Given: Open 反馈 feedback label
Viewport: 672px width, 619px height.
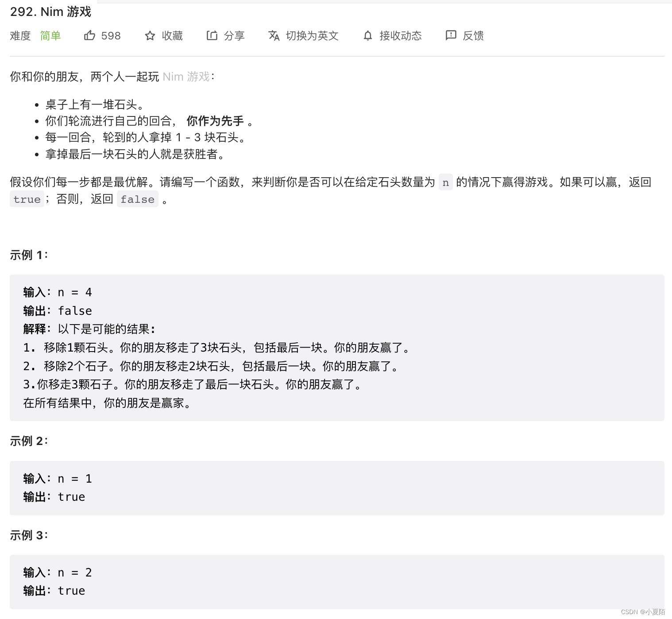Looking at the screenshot, I should 473,36.
